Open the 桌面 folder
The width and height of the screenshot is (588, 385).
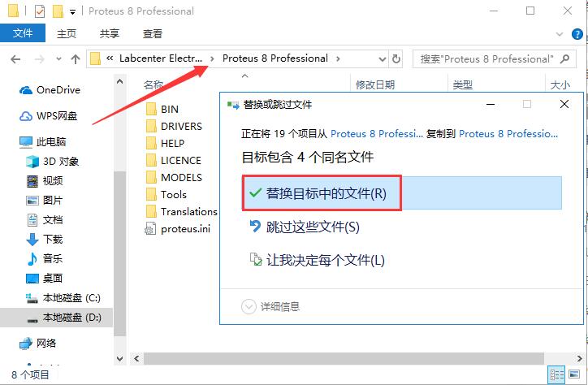pyautogui.click(x=44, y=278)
